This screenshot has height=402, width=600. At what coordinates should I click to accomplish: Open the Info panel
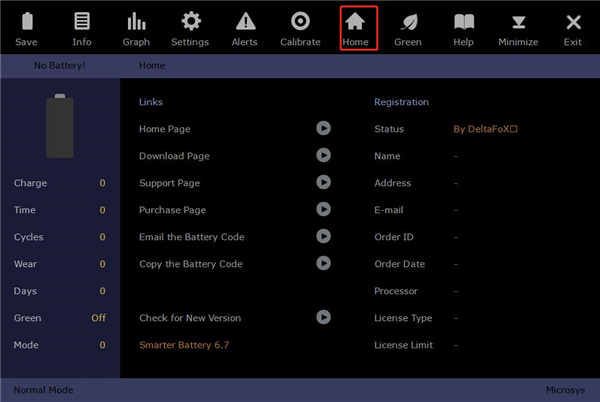tap(81, 28)
